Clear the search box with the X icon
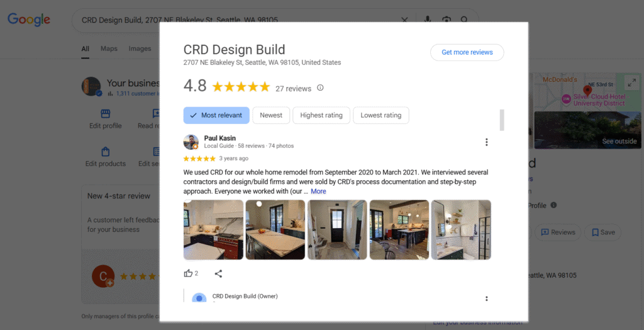Image resolution: width=644 pixels, height=330 pixels. click(404, 20)
